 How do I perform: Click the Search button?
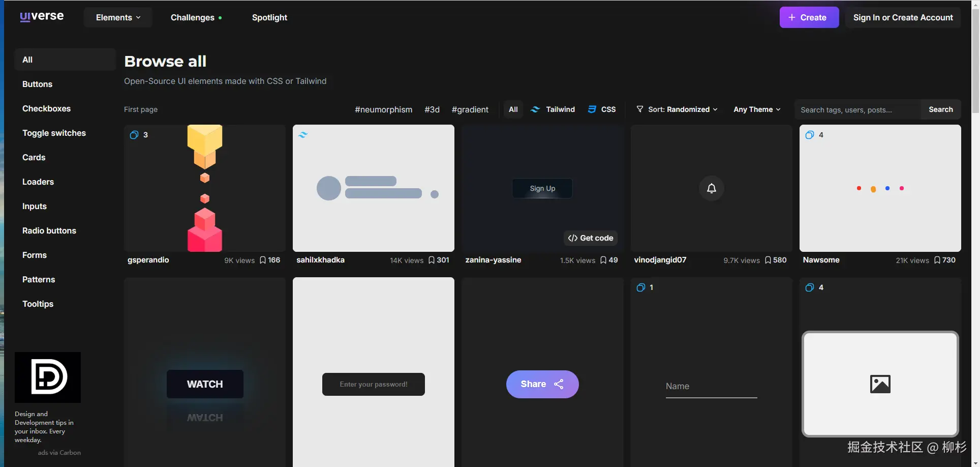coord(941,109)
